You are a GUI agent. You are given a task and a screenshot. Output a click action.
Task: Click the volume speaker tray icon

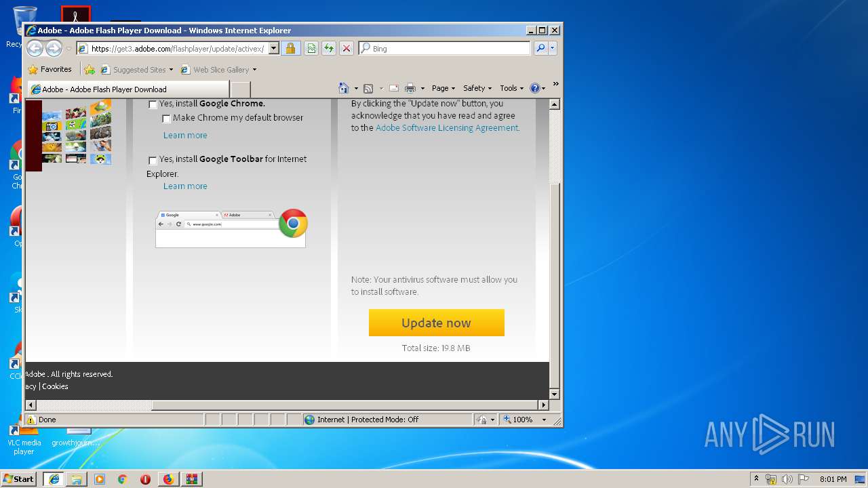pyautogui.click(x=787, y=479)
